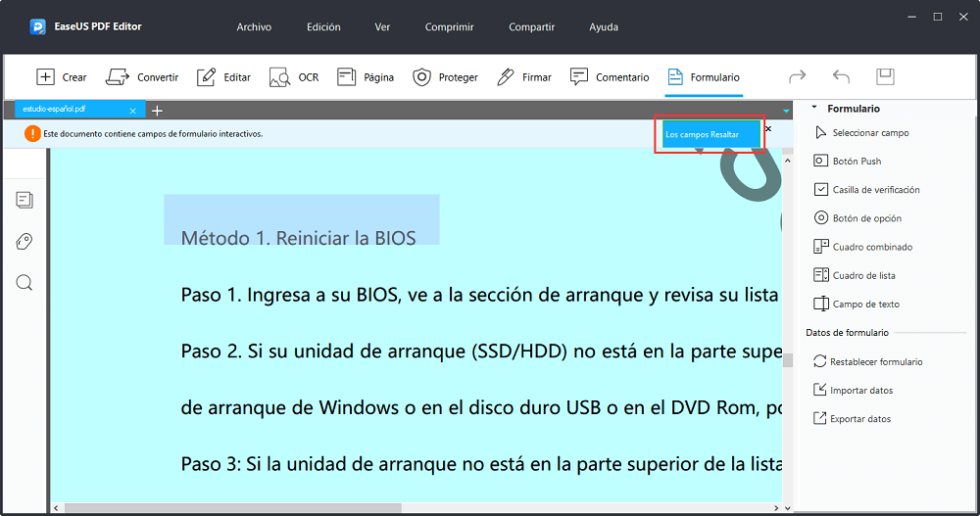Click the horizontal scrollbar right arrow
Screen dimensions: 980x516
click(x=776, y=508)
